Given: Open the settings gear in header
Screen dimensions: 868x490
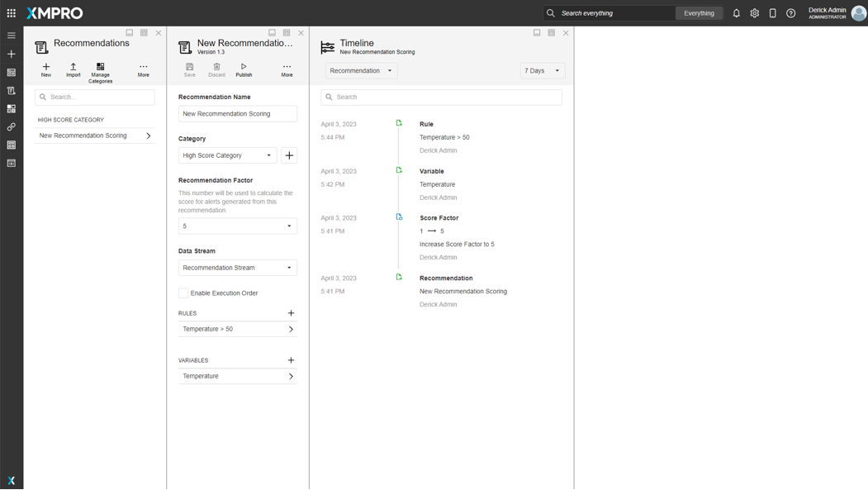Looking at the screenshot, I should (755, 13).
